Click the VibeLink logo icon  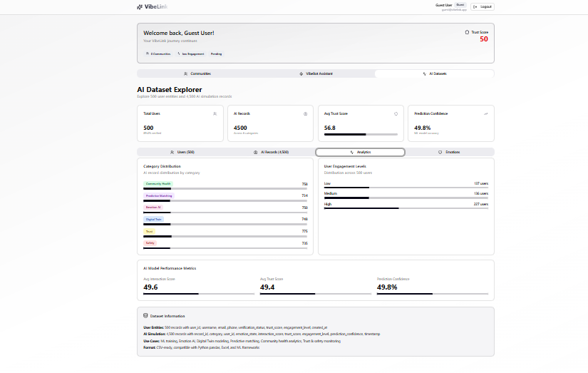(x=140, y=6)
